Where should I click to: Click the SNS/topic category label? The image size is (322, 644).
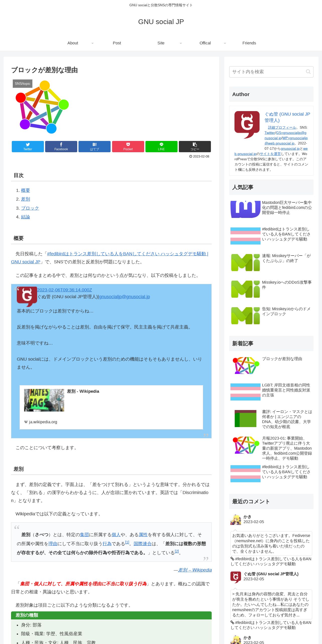pos(23,84)
